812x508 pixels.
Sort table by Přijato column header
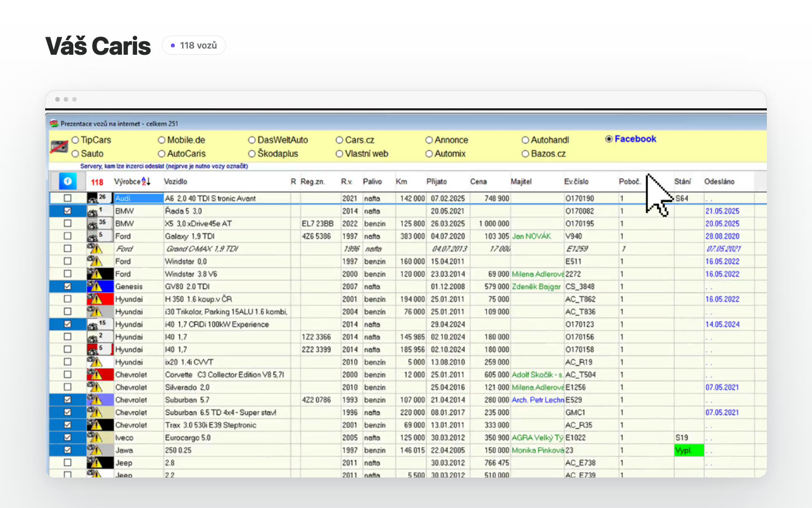[x=436, y=181]
